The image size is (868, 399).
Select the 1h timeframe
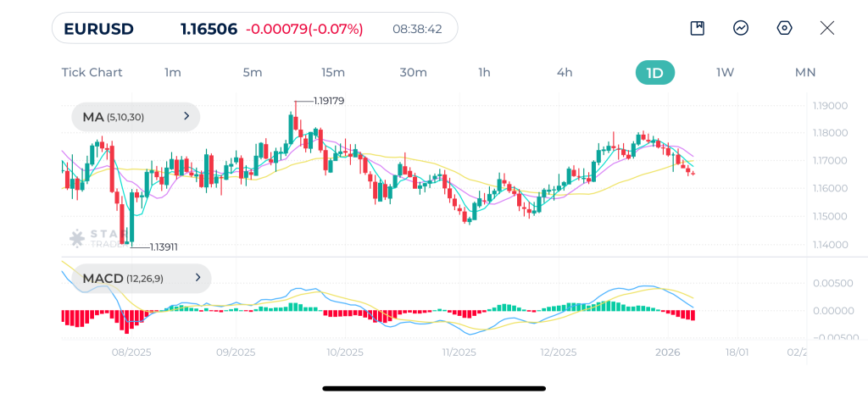coord(484,73)
